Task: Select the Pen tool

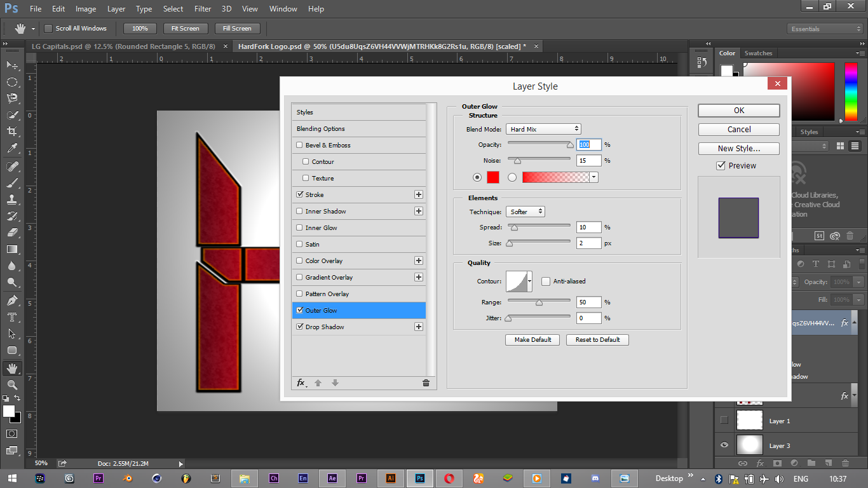Action: point(12,301)
